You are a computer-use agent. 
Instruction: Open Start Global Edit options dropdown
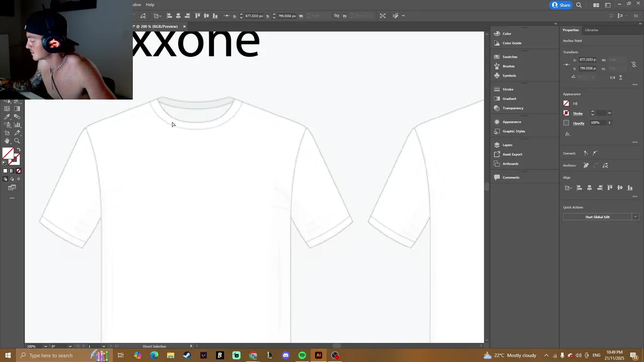[635, 217]
